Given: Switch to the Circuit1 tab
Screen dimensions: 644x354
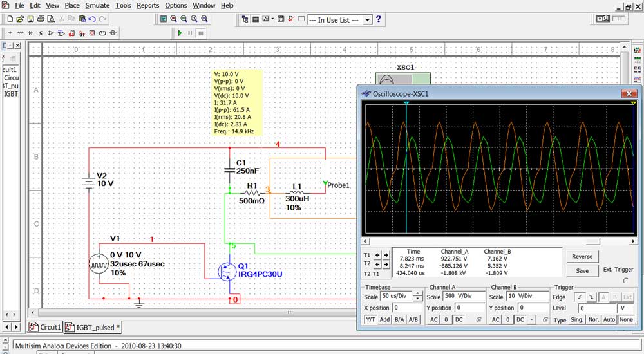Looking at the screenshot, I should click(x=45, y=327).
